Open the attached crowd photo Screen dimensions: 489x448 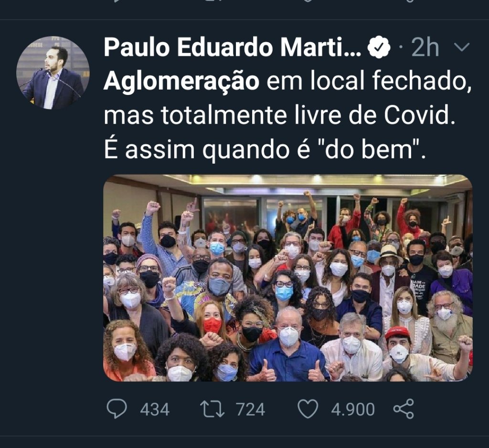tap(288, 278)
